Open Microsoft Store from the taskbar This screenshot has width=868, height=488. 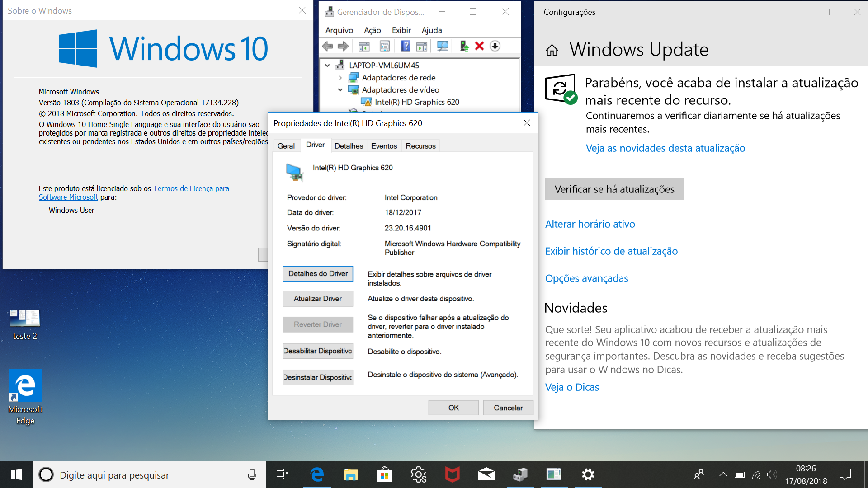(384, 474)
